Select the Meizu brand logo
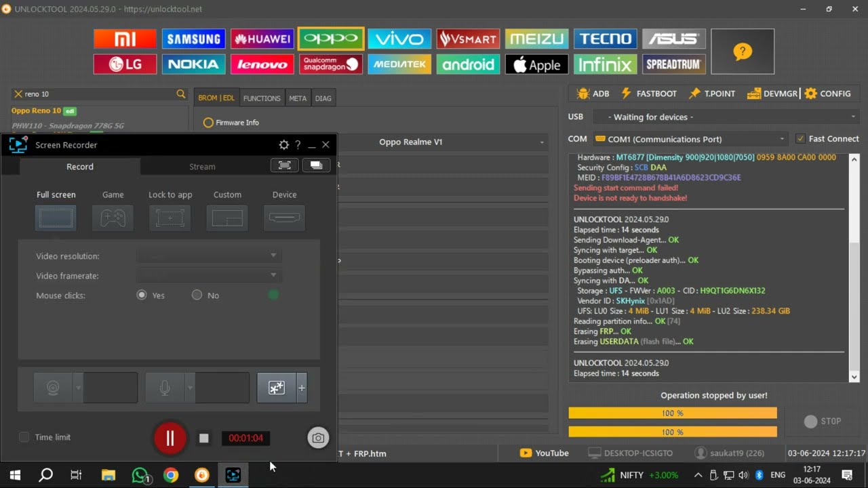The width and height of the screenshot is (868, 488). tap(536, 39)
